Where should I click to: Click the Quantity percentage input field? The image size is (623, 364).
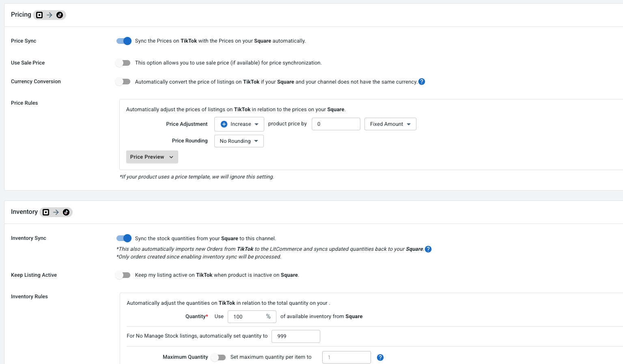click(252, 317)
